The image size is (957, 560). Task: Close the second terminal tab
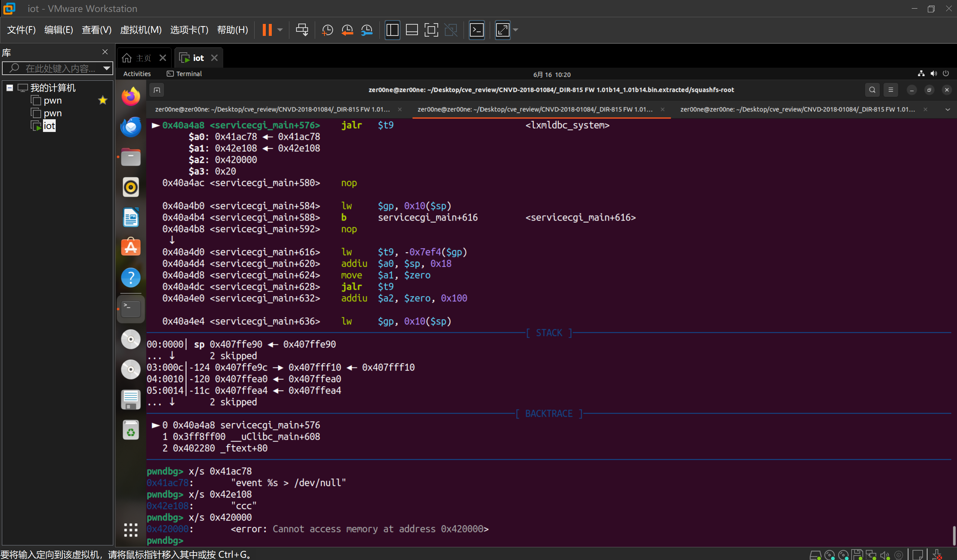tap(663, 109)
